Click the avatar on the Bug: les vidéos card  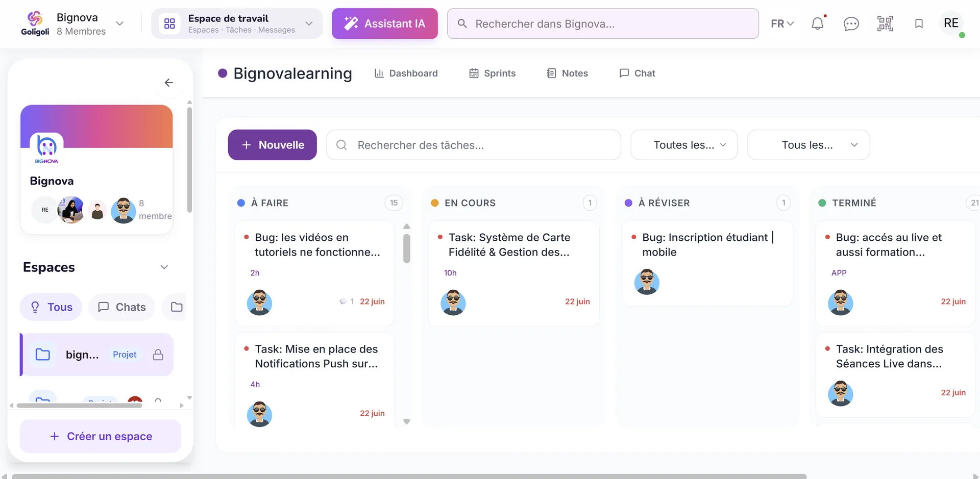coord(259,302)
